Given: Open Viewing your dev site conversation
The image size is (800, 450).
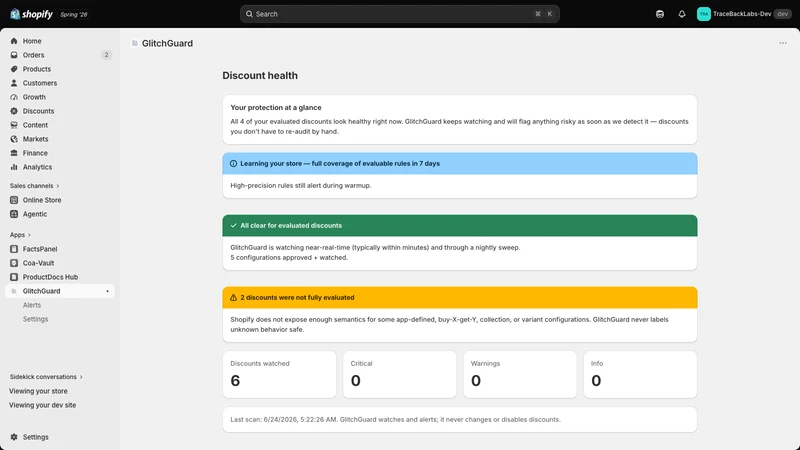Looking at the screenshot, I should pyautogui.click(x=42, y=405).
